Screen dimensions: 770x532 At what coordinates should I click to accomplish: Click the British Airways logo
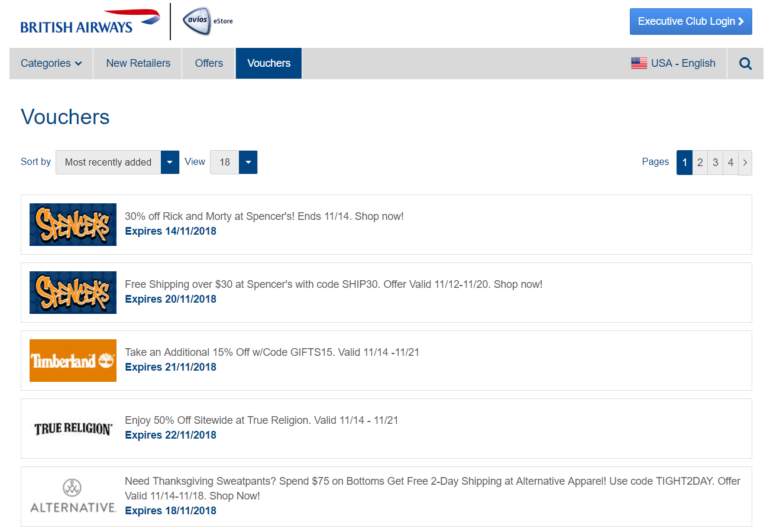click(90, 21)
